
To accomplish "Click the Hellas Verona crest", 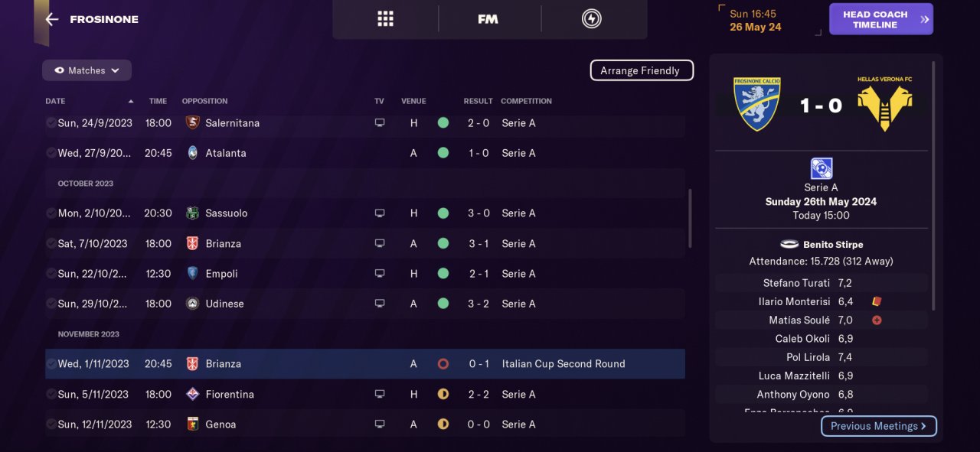I will pos(884,104).
